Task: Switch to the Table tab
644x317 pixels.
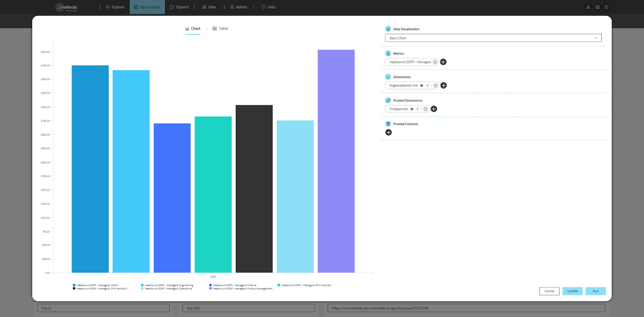Action: click(220, 29)
